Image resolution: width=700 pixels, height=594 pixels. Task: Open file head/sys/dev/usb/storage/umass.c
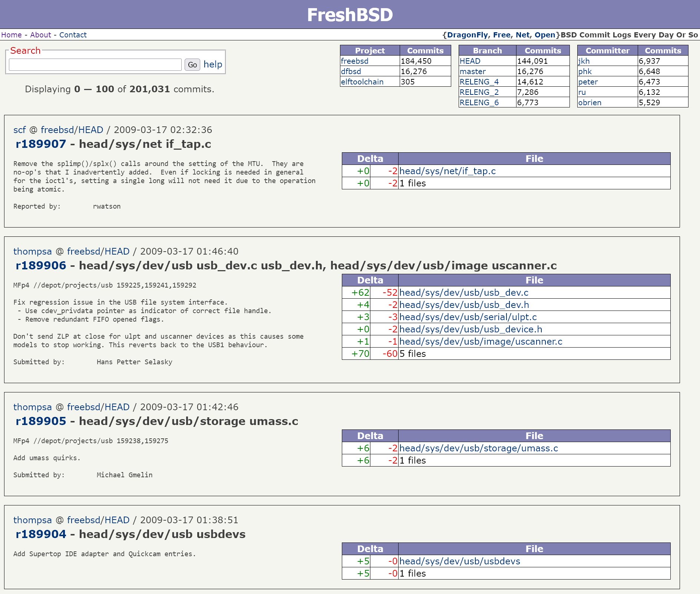click(478, 448)
